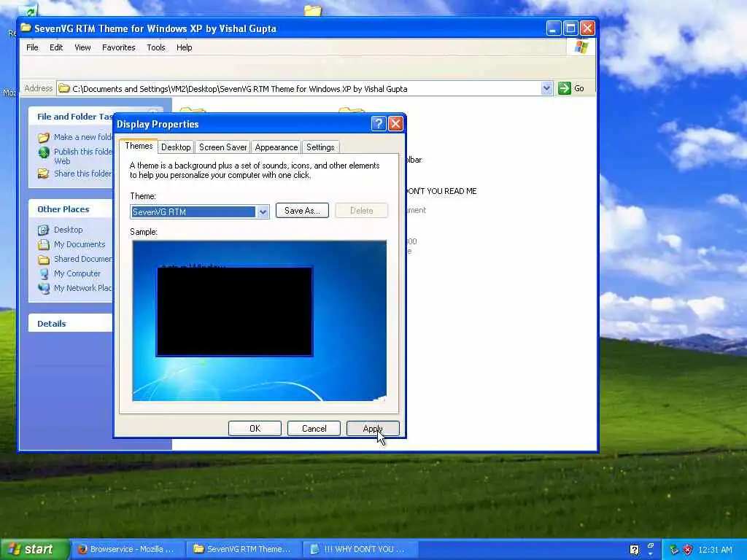Viewport: 747px width, 560px height.
Task: Click the address bar path field
Action: [305, 88]
